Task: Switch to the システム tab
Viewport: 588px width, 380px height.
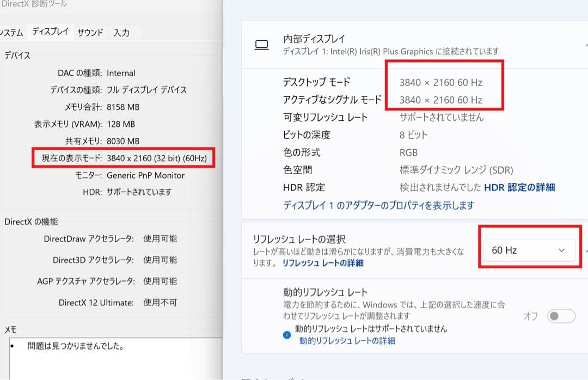Action: click(9, 32)
